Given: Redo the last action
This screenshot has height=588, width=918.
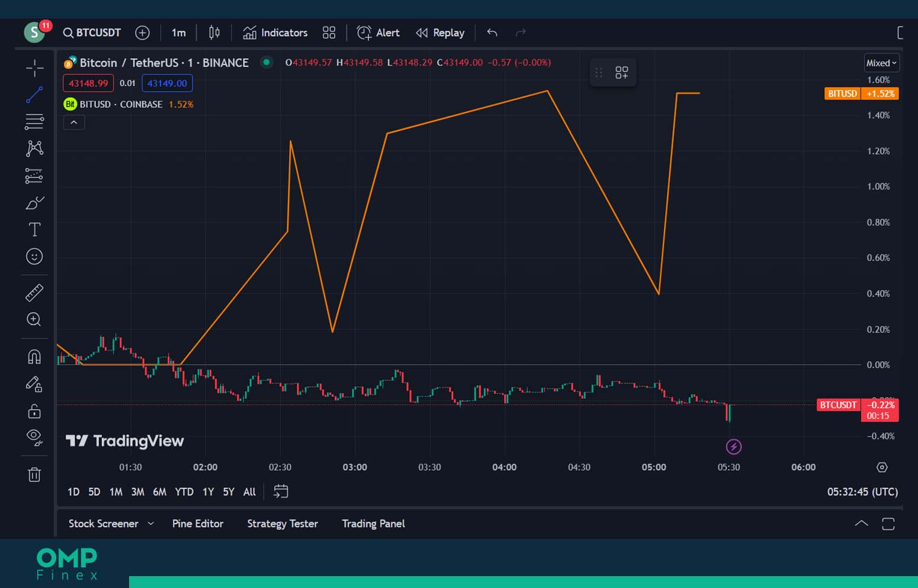Looking at the screenshot, I should pyautogui.click(x=521, y=33).
